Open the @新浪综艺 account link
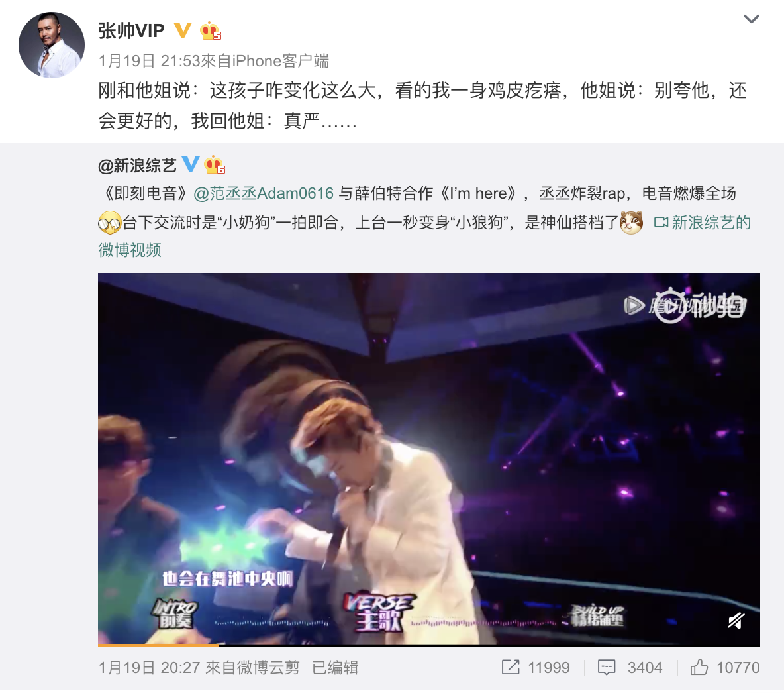The width and height of the screenshot is (784, 693). (138, 165)
